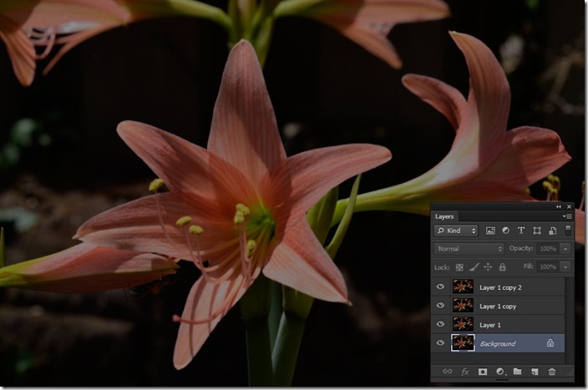Hide the Layer 1 copy 2 layer
The height and width of the screenshot is (390, 588).
coord(440,286)
